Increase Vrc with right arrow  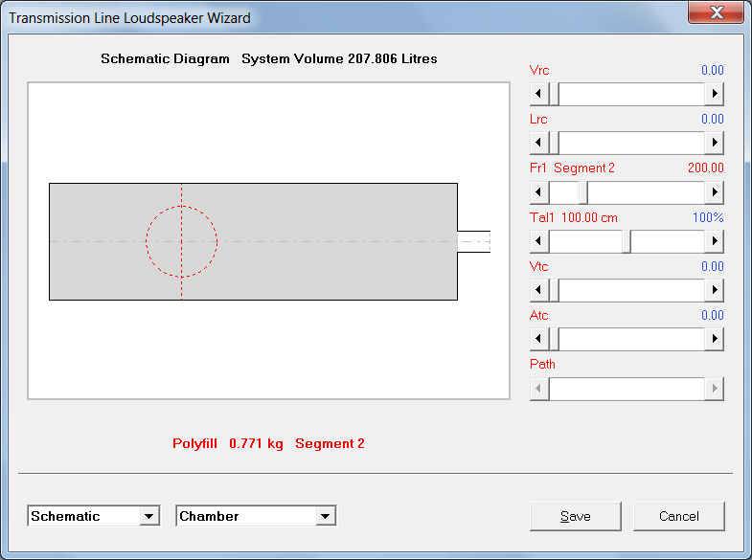714,94
